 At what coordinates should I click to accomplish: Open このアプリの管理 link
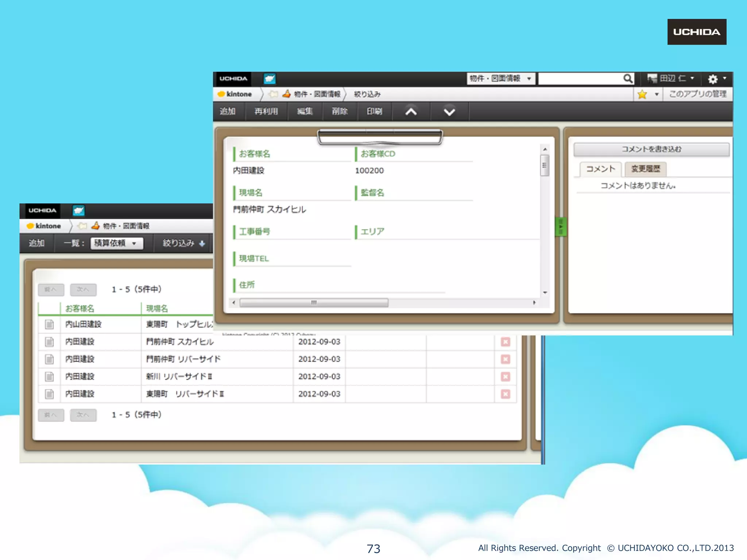click(x=697, y=94)
